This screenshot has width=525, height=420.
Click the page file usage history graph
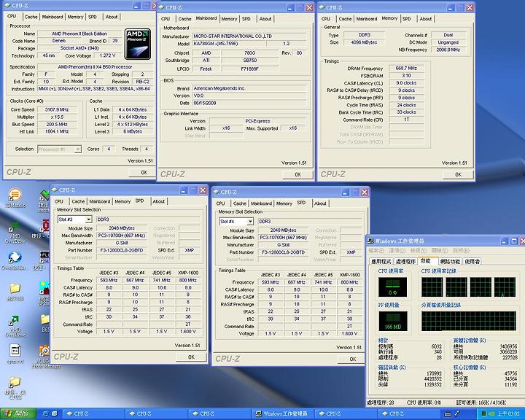pyautogui.click(x=468, y=321)
